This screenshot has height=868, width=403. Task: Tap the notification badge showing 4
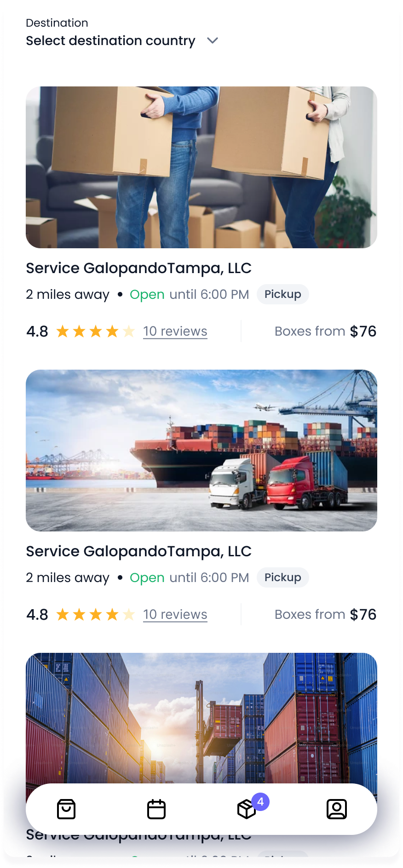pos(260,802)
